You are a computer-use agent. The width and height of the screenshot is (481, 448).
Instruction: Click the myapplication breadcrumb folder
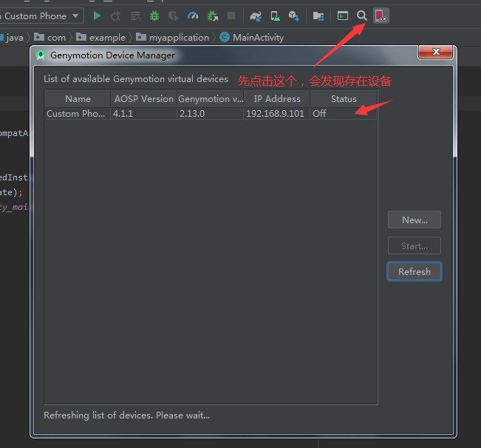coord(172,38)
